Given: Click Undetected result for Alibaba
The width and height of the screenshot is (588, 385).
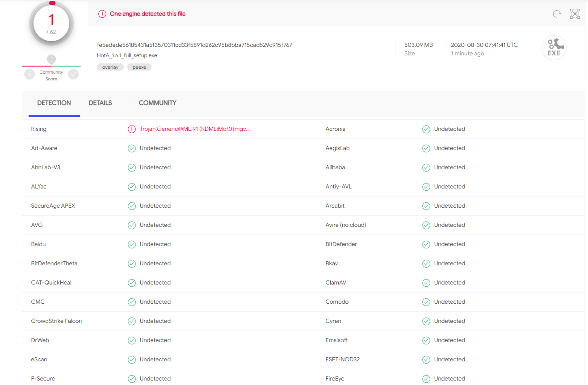Looking at the screenshot, I should click(449, 167).
